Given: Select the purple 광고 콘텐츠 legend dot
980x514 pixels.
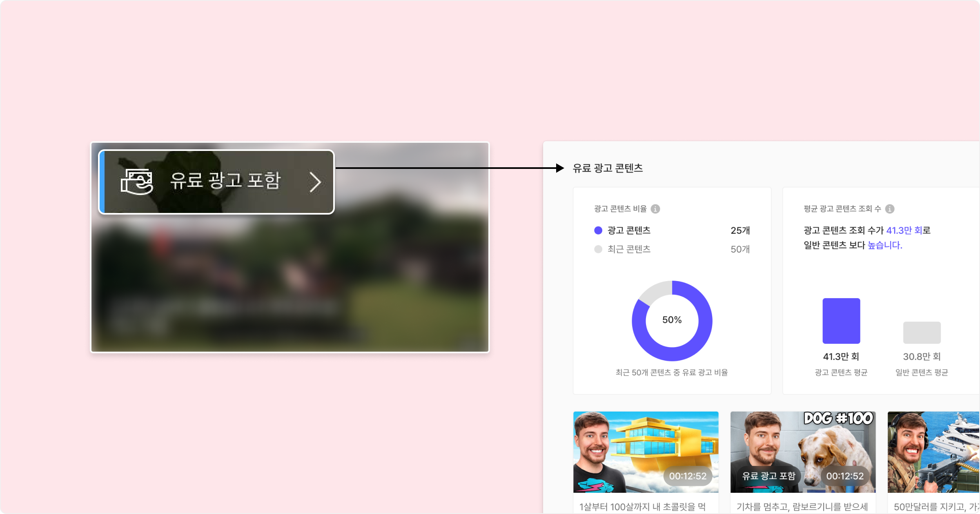Looking at the screenshot, I should pyautogui.click(x=598, y=230).
